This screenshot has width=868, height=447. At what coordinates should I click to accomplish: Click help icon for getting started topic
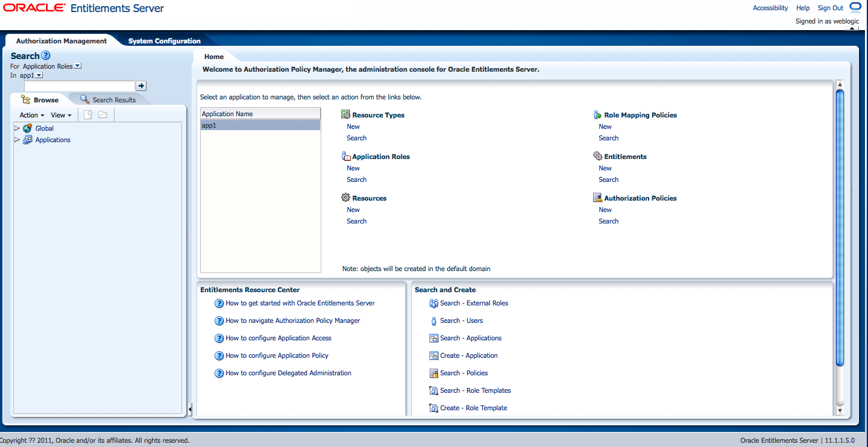pos(219,304)
